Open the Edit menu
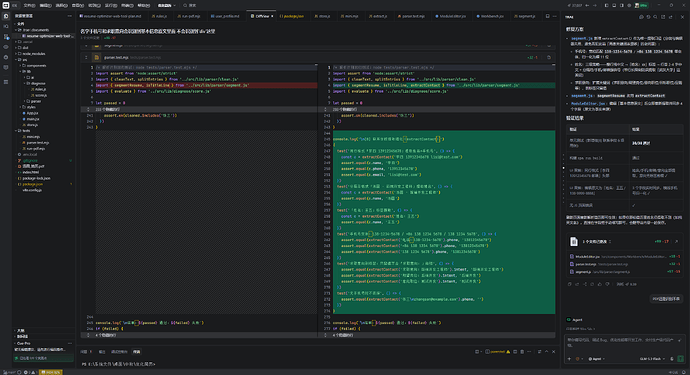 click(x=45, y=5)
